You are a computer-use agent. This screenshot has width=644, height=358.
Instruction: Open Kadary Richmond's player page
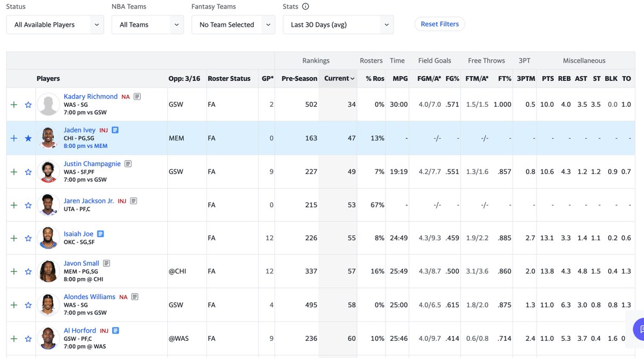(91, 96)
